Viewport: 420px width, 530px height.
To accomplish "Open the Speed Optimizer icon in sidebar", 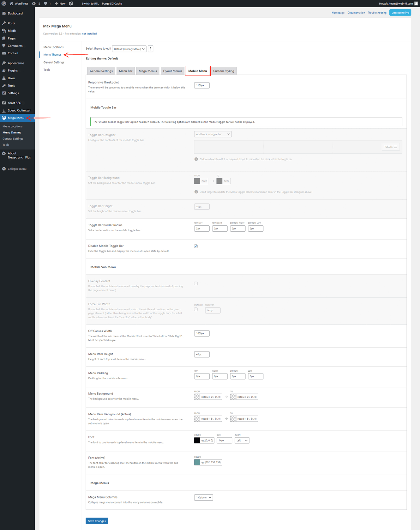I will tap(4, 110).
